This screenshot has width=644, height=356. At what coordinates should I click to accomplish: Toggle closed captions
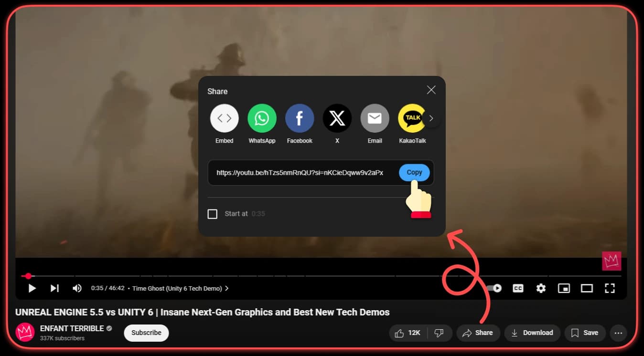[x=518, y=288]
